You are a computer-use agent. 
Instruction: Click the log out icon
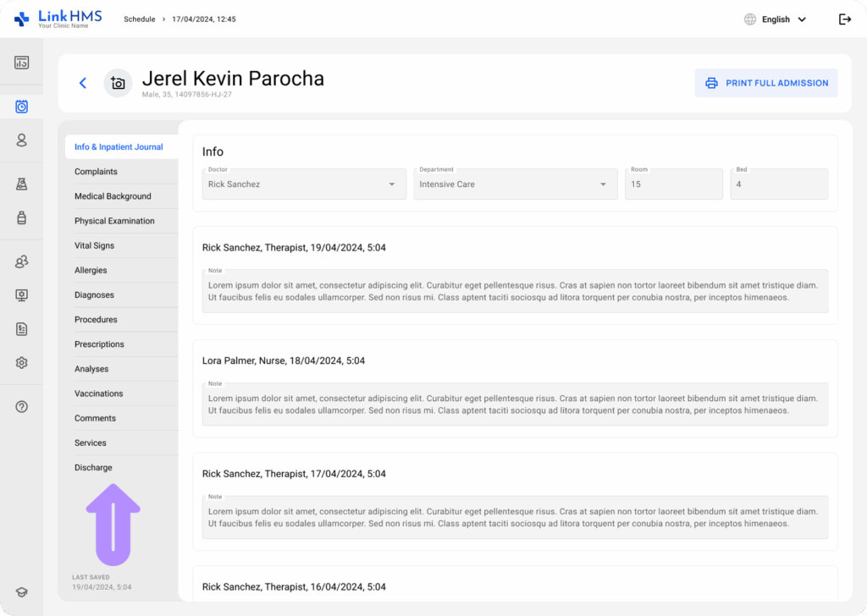pyautogui.click(x=845, y=19)
